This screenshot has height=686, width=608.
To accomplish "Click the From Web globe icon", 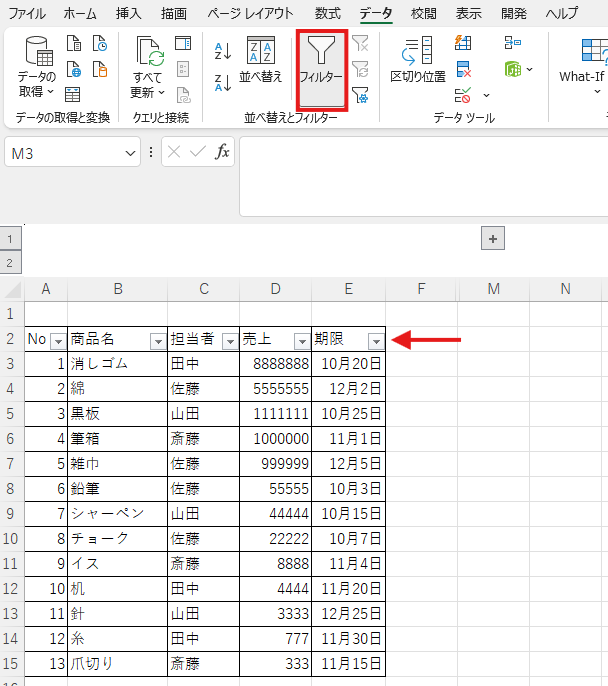I will tap(74, 69).
